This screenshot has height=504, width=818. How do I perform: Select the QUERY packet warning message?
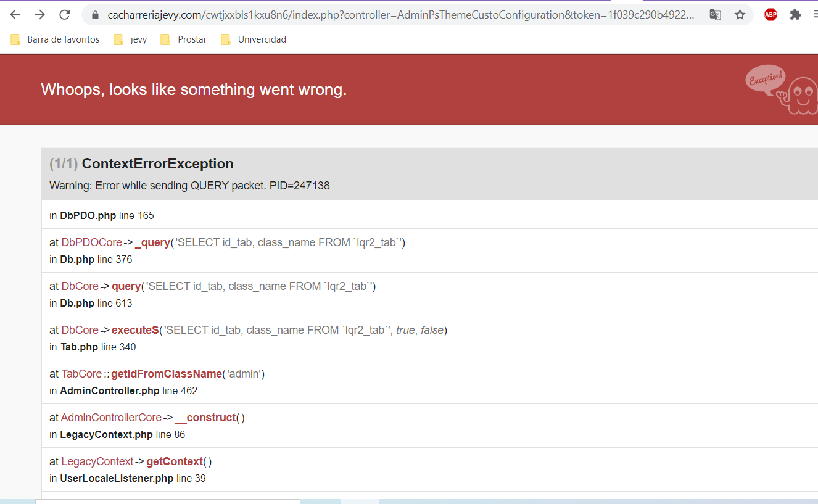point(189,186)
